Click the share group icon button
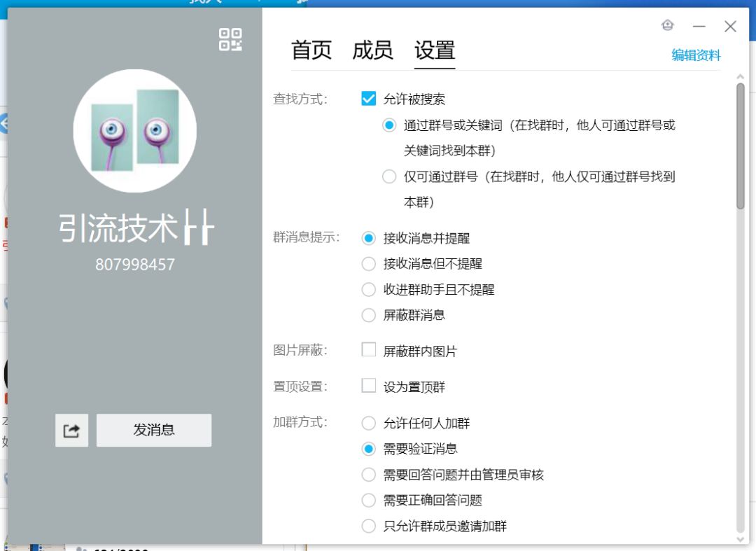 [x=71, y=430]
